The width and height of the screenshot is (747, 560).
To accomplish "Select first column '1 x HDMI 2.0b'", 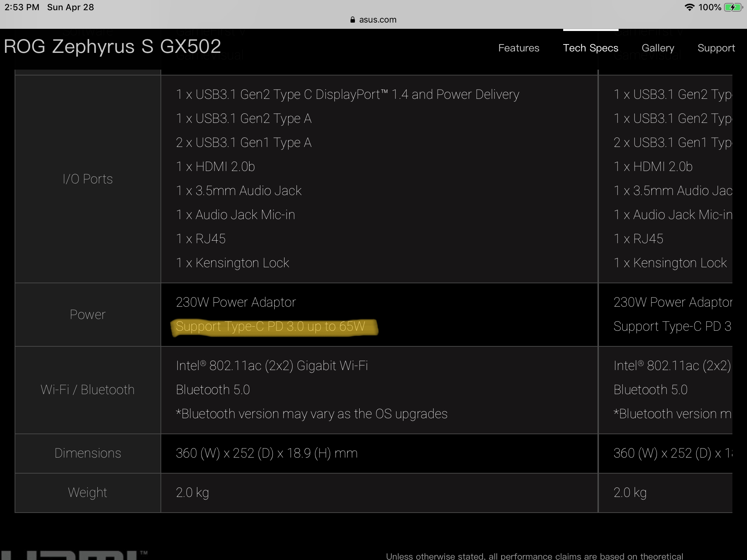I will [x=215, y=167].
